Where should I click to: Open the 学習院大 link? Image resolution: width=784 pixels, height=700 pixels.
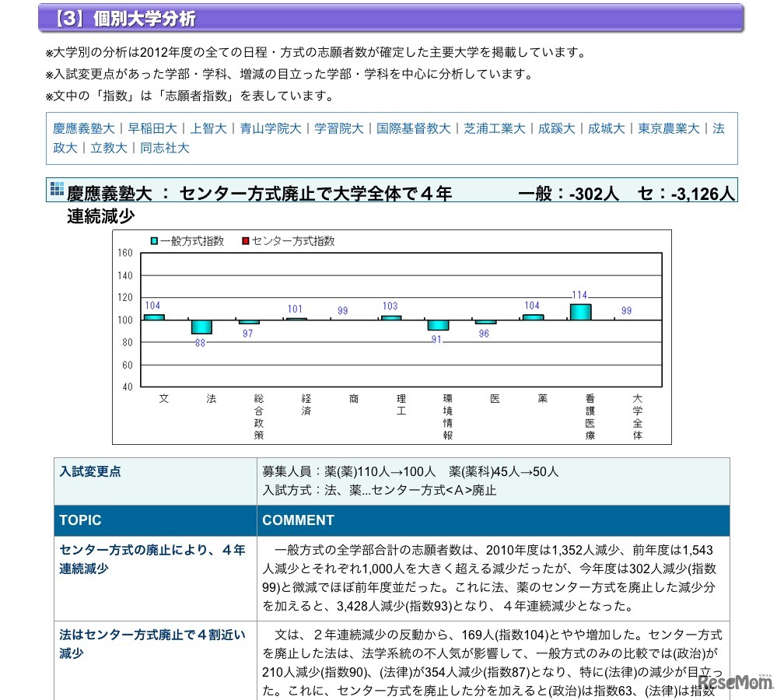[339, 128]
